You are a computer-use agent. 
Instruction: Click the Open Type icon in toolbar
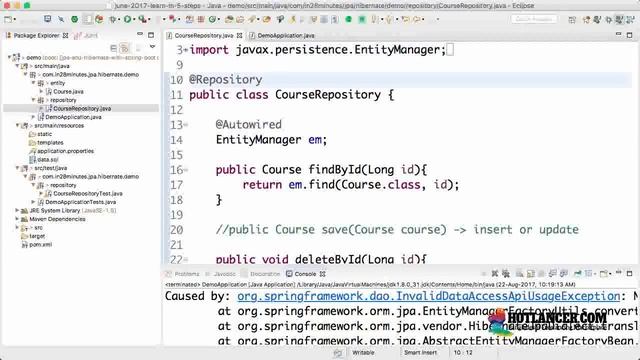pyautogui.click(x=229, y=19)
